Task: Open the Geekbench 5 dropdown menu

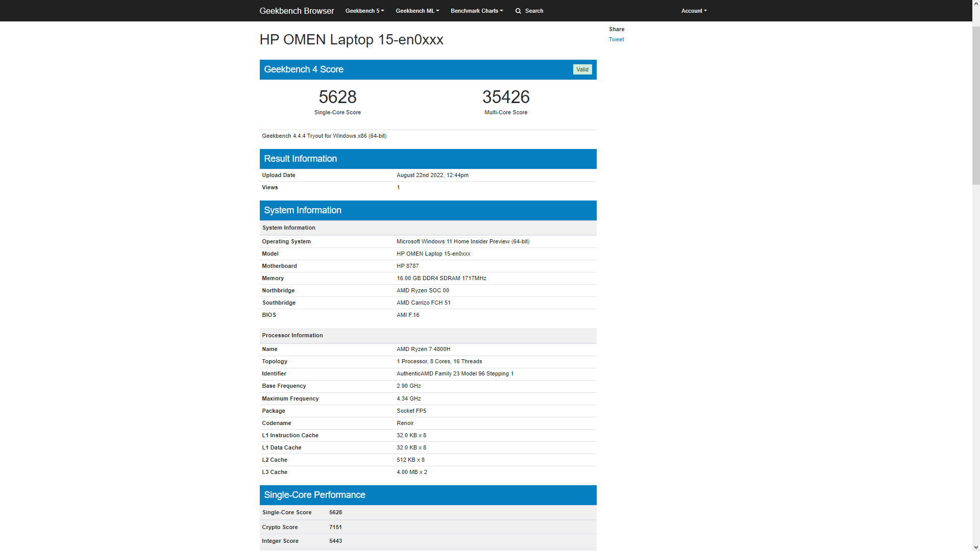Action: click(364, 11)
